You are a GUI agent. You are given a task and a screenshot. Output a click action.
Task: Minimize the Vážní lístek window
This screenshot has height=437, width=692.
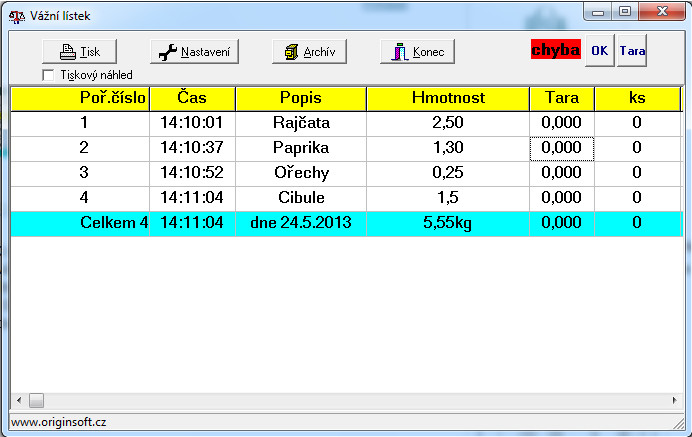pyautogui.click(x=598, y=12)
